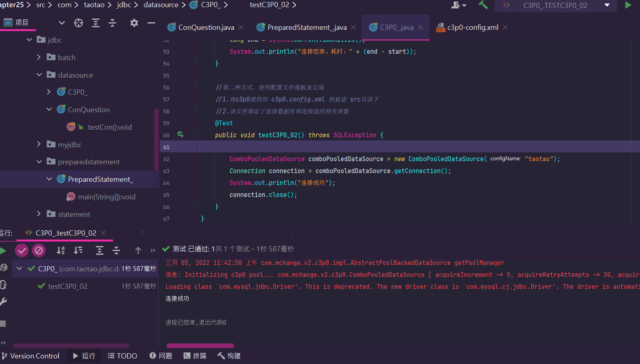The image size is (640, 364).
Task: Open the 运行 tool window button
Action: coord(84,356)
